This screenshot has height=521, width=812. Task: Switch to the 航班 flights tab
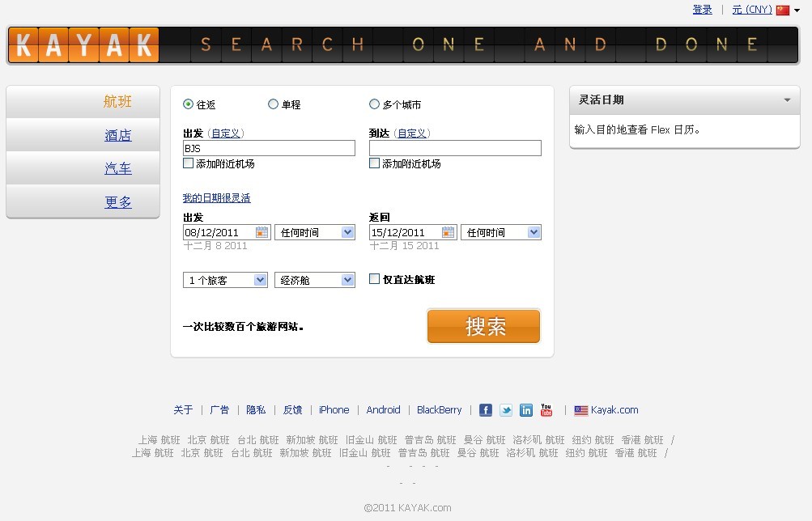[117, 101]
